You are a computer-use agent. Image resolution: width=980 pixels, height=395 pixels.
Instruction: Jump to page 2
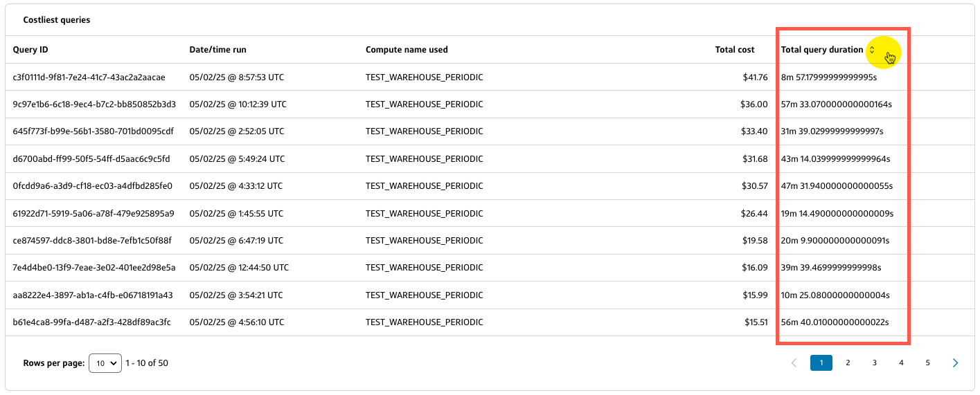[x=848, y=362]
